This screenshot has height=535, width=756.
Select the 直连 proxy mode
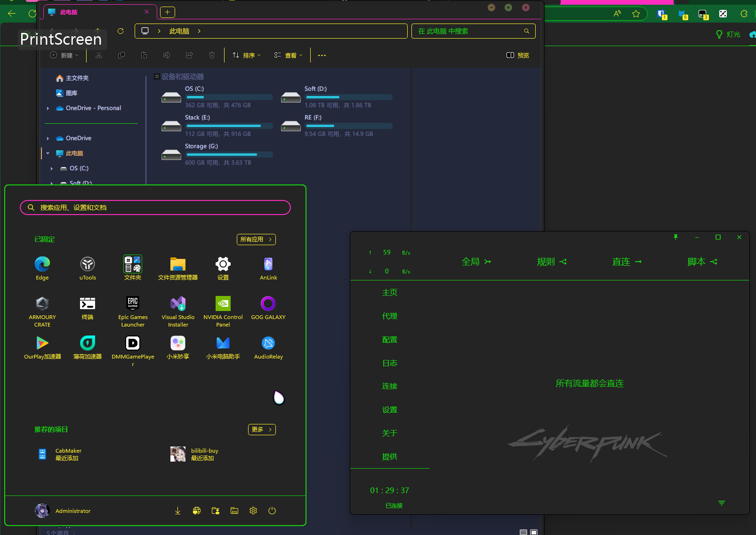pyautogui.click(x=627, y=262)
